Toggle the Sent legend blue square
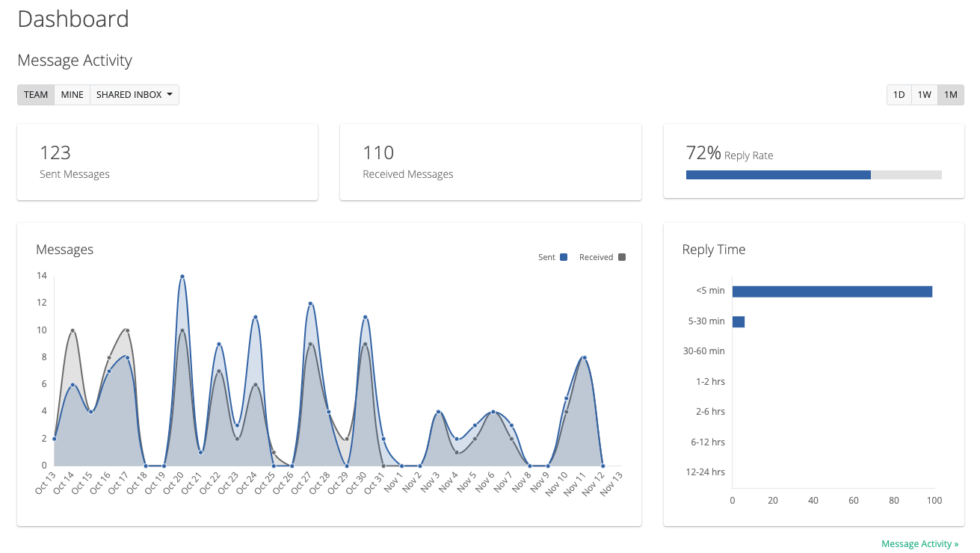This screenshot has height=553, width=980. [564, 257]
